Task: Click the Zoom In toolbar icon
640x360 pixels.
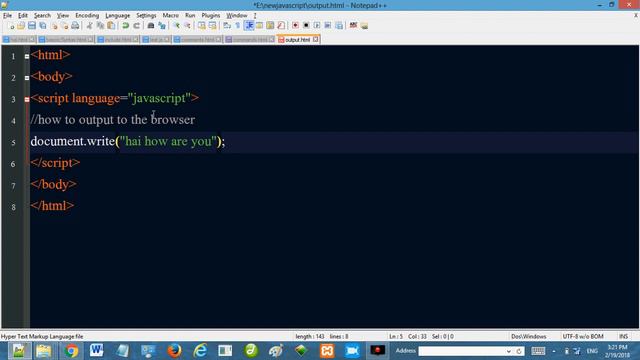Action: point(176,26)
